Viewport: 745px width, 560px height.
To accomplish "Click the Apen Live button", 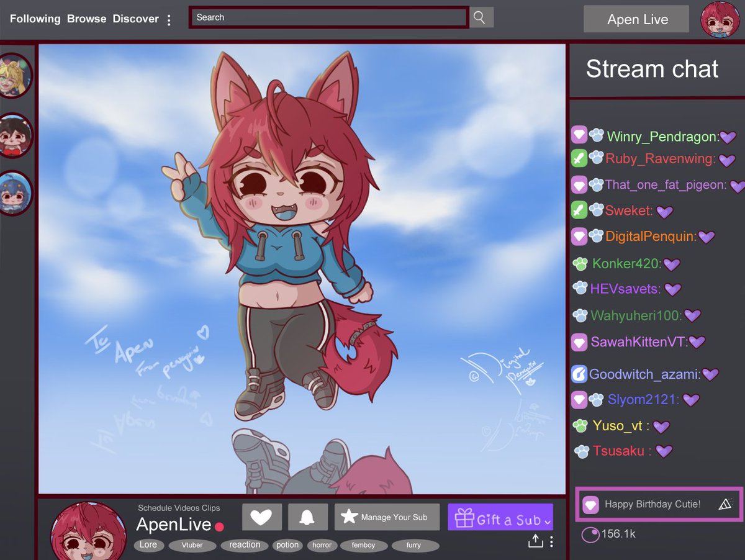I will (636, 19).
